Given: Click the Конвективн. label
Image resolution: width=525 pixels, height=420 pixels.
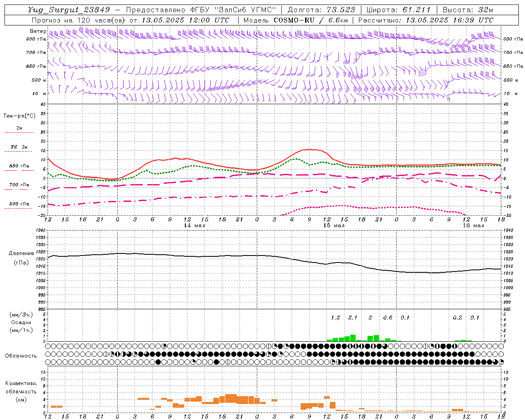Looking at the screenshot, I should 21,383.
